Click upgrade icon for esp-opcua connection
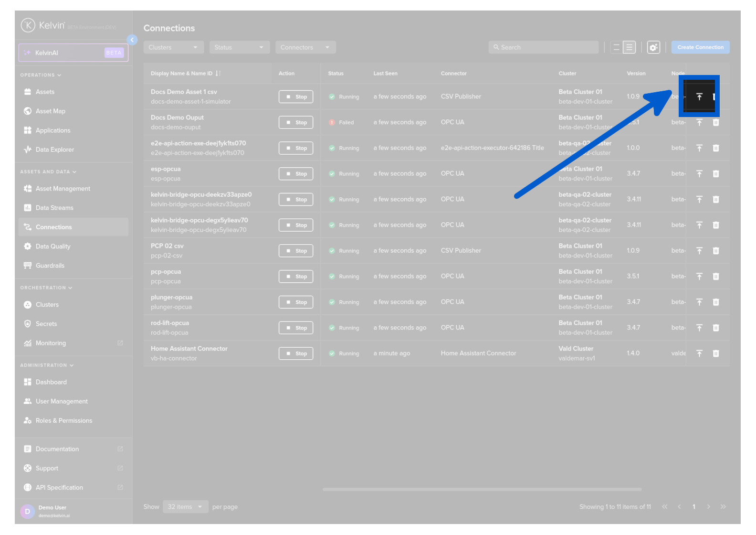Screen dimensions: 756x535 [x=699, y=174]
